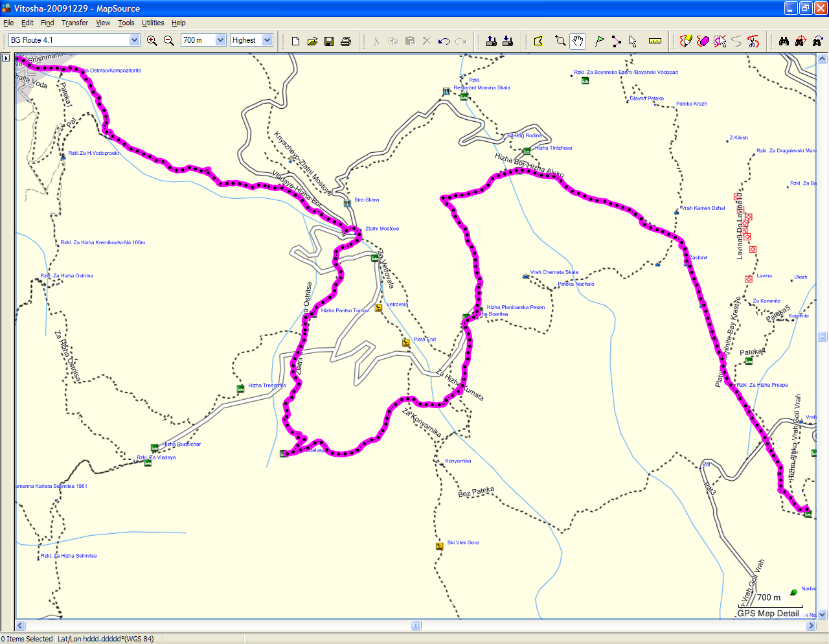Select the Track Erase tool
This screenshot has height=644, width=829.
pos(703,41)
